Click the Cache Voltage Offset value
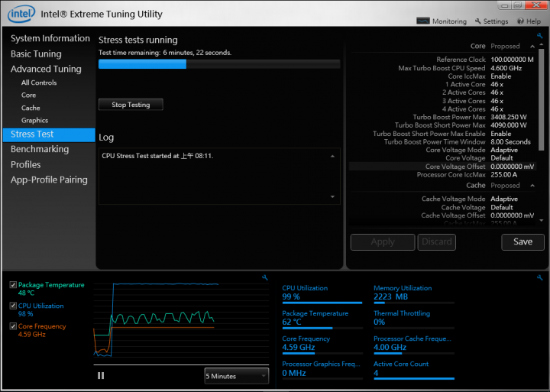Screen dimensions: 550x392 pyautogui.click(x=513, y=215)
